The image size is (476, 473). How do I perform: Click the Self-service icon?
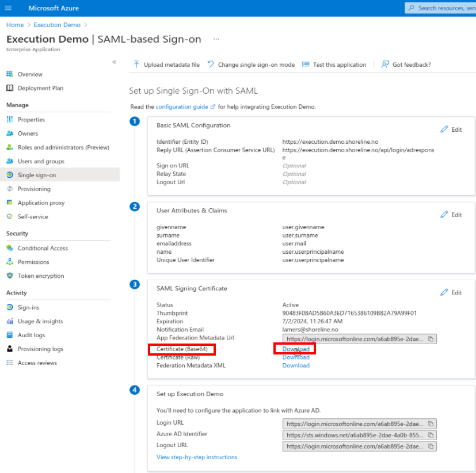pyautogui.click(x=10, y=216)
